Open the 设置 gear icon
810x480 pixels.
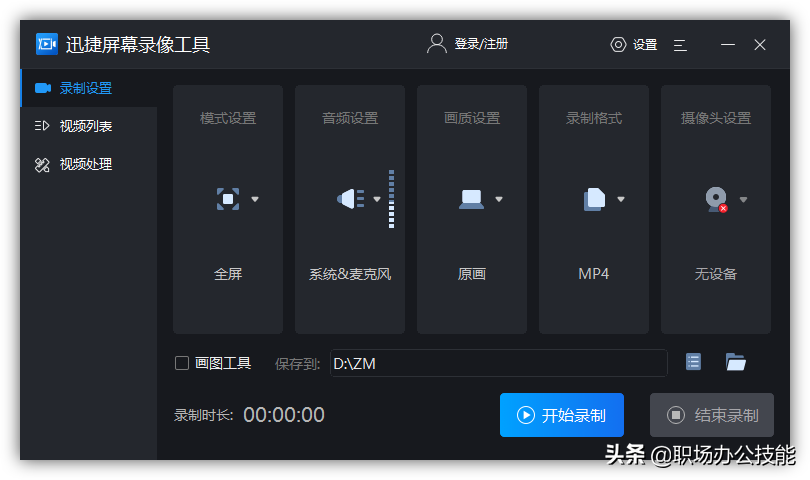[618, 44]
